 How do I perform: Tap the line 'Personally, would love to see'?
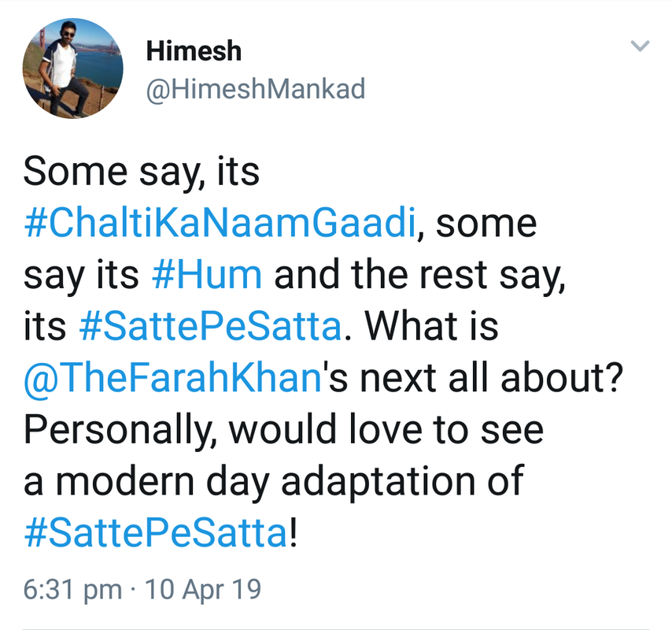284,431
